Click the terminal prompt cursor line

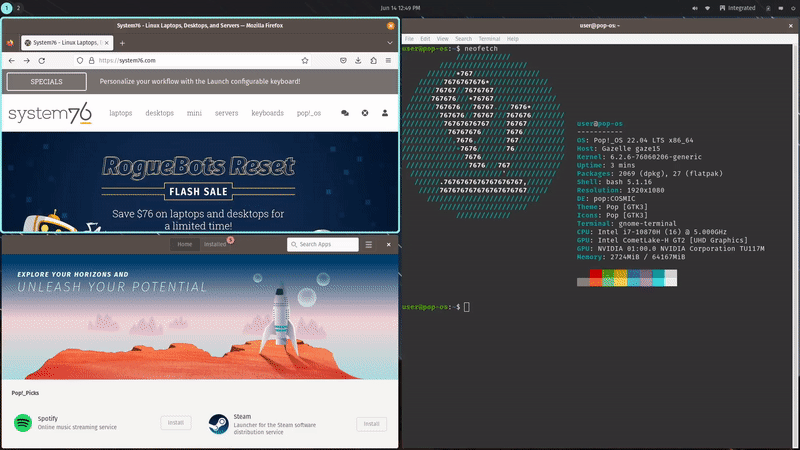pos(436,307)
